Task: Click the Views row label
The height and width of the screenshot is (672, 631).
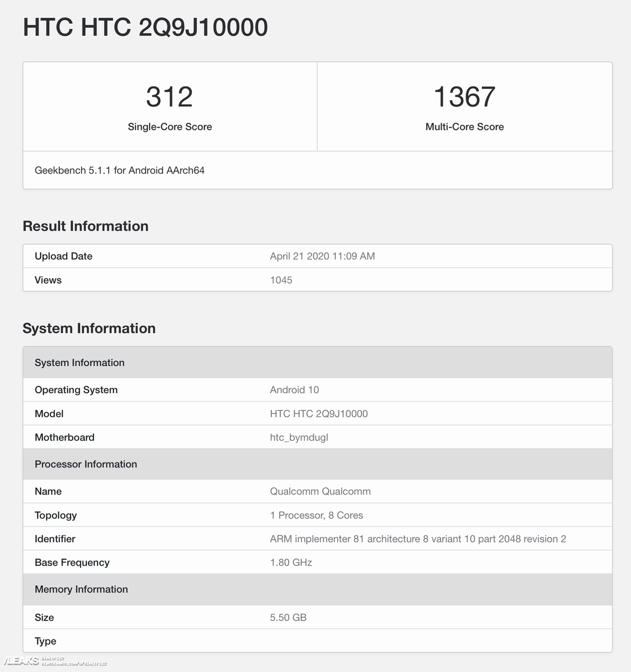Action: point(48,280)
